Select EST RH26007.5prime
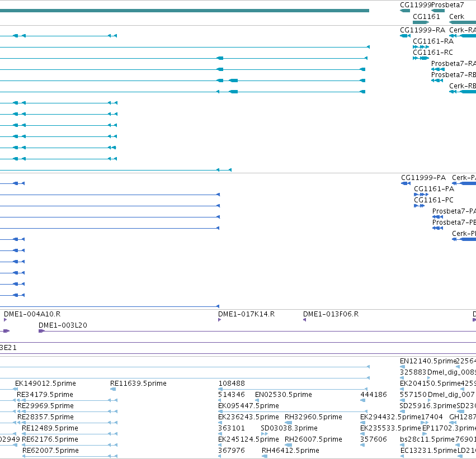The width and height of the screenshot is (476, 459). click(x=313, y=439)
